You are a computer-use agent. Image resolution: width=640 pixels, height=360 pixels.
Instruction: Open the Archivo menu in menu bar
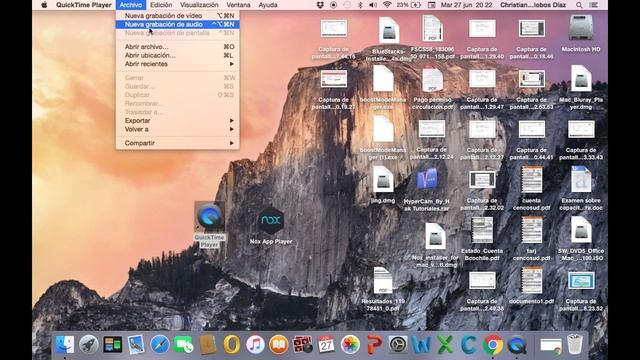131,5
